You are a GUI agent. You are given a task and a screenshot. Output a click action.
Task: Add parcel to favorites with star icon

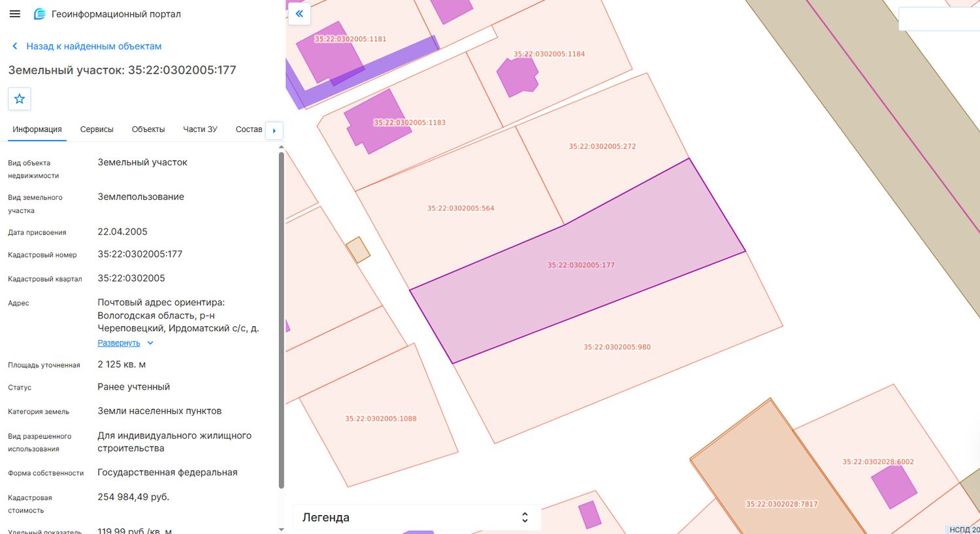(x=20, y=99)
